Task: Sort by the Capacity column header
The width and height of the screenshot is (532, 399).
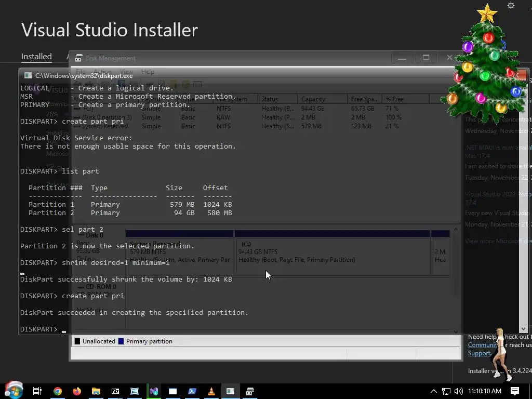Action: pos(323,99)
